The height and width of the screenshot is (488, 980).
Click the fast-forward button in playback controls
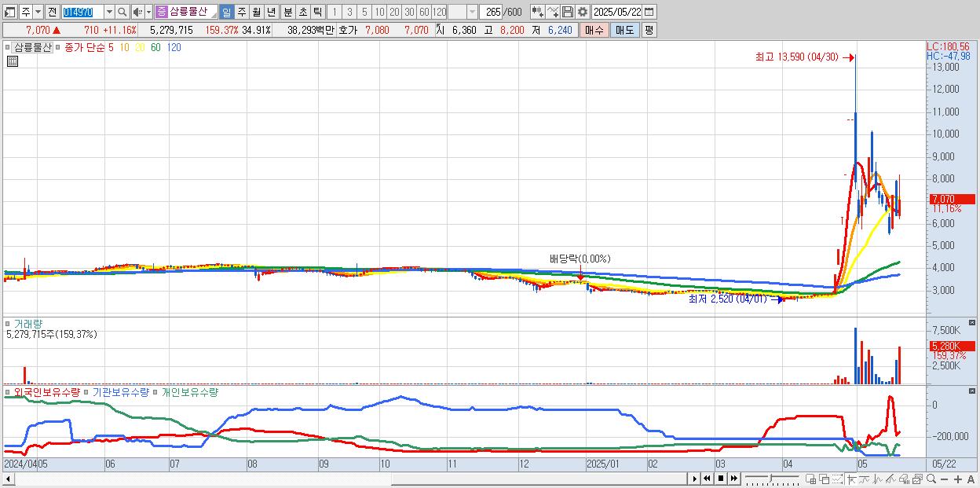[733, 479]
